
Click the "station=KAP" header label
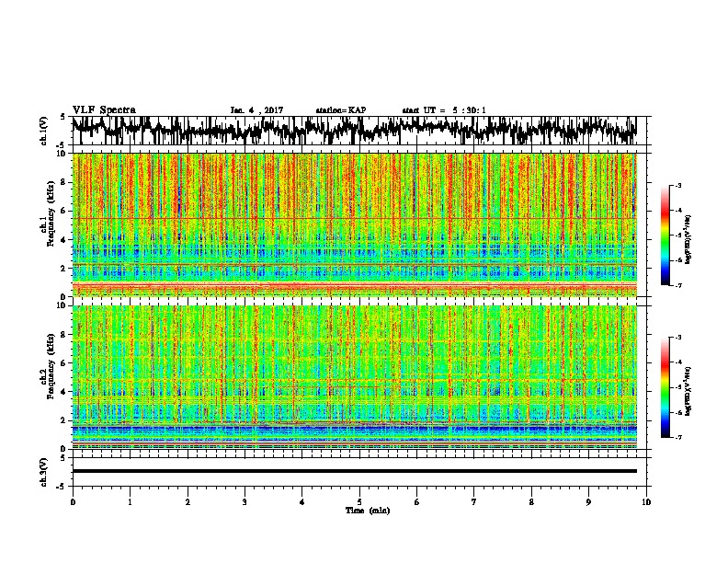(341, 110)
